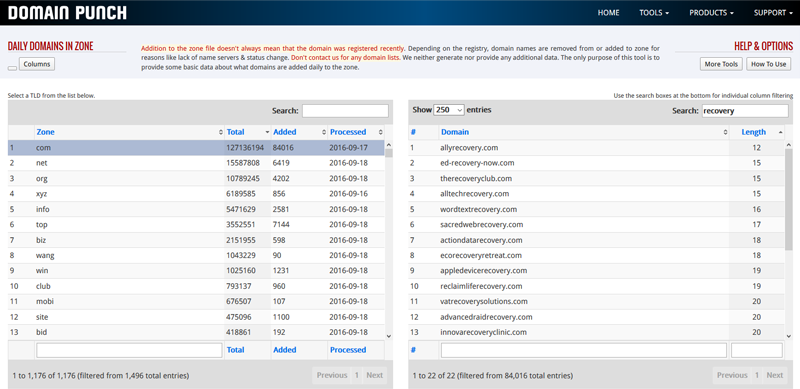Sort by the # column header
The width and height of the screenshot is (800, 389).
[x=423, y=132]
